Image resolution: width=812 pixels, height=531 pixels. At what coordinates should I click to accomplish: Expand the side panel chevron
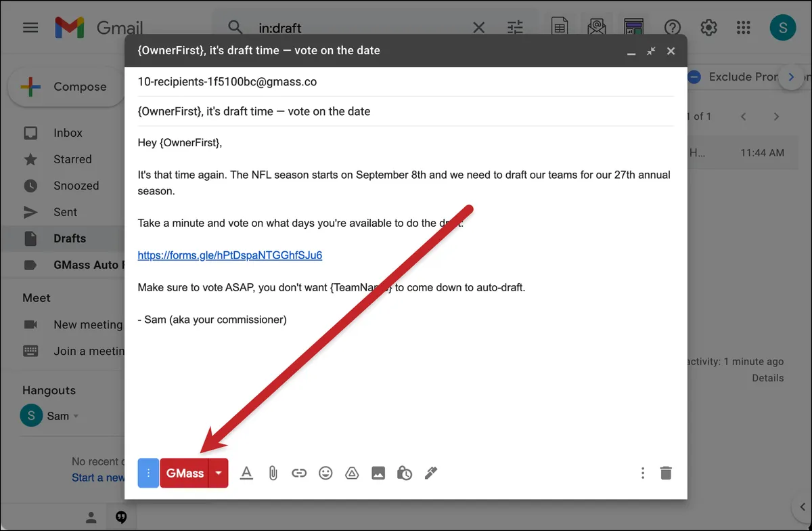pos(804,506)
